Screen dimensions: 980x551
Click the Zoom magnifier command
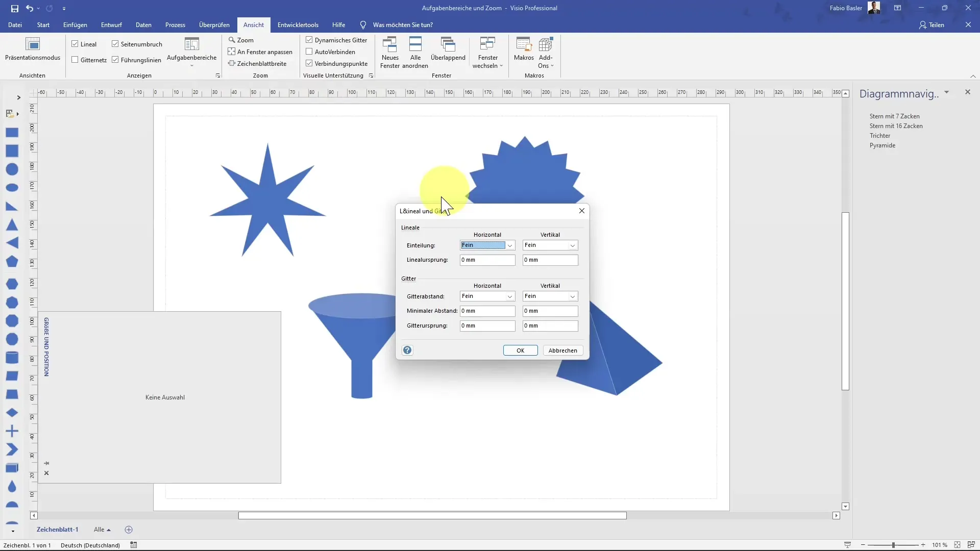coord(241,40)
